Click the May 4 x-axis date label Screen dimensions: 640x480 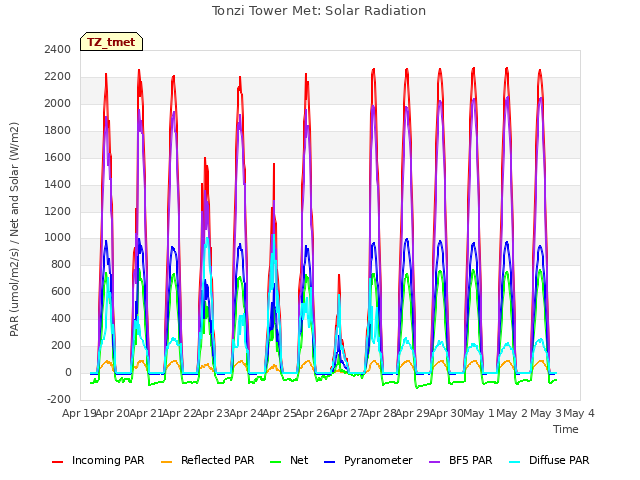(579, 413)
